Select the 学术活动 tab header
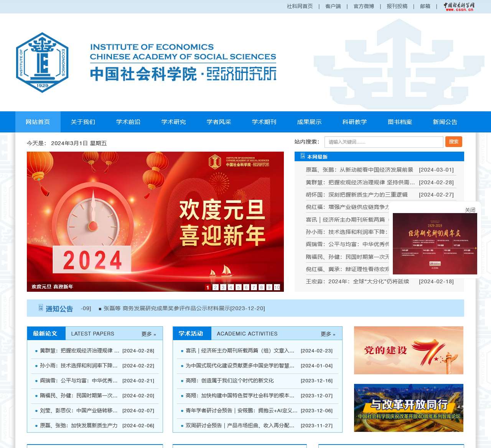 (x=192, y=333)
